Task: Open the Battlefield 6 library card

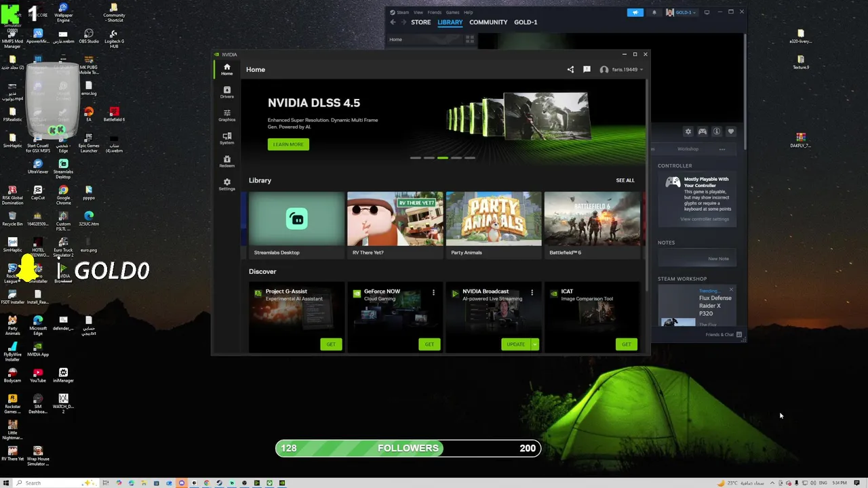Action: pos(592,224)
